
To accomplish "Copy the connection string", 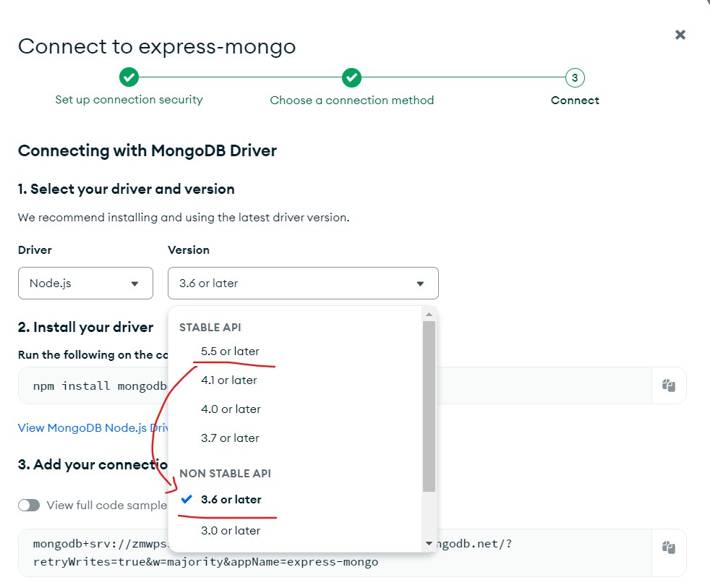I will coord(669,547).
